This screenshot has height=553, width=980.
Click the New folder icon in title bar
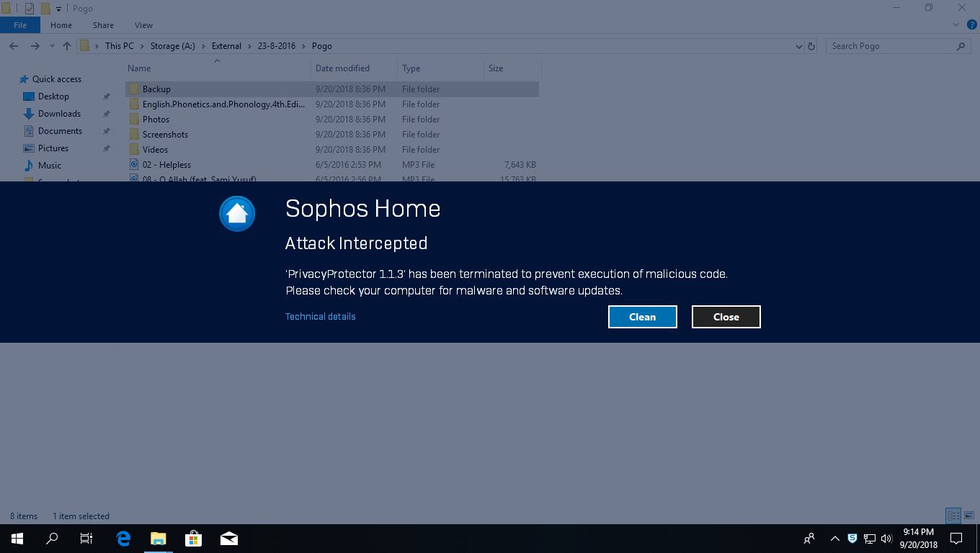pos(45,8)
